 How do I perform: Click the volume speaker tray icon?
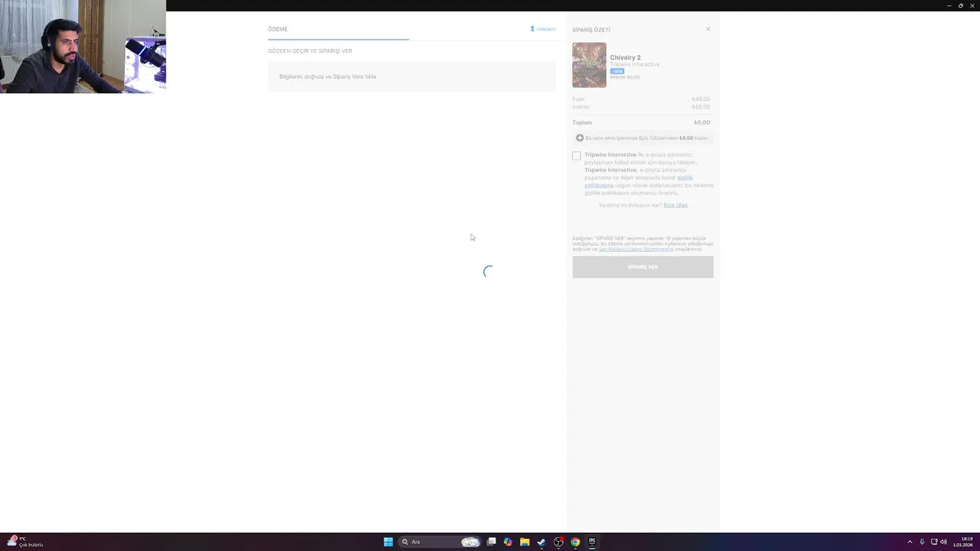(943, 542)
